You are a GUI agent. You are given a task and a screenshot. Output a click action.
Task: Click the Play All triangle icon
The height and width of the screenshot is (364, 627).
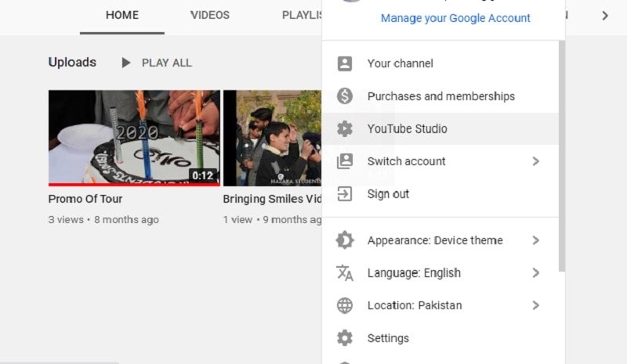pyautogui.click(x=126, y=63)
